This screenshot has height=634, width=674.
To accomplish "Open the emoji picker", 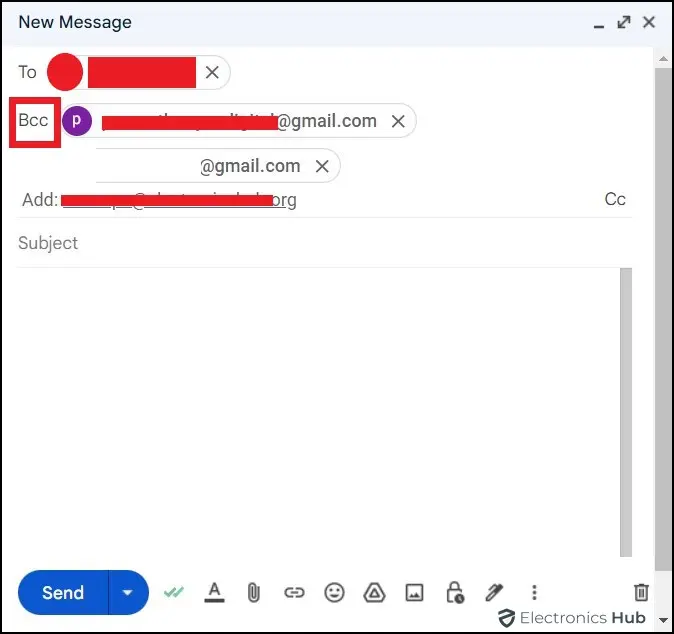I will point(334,593).
